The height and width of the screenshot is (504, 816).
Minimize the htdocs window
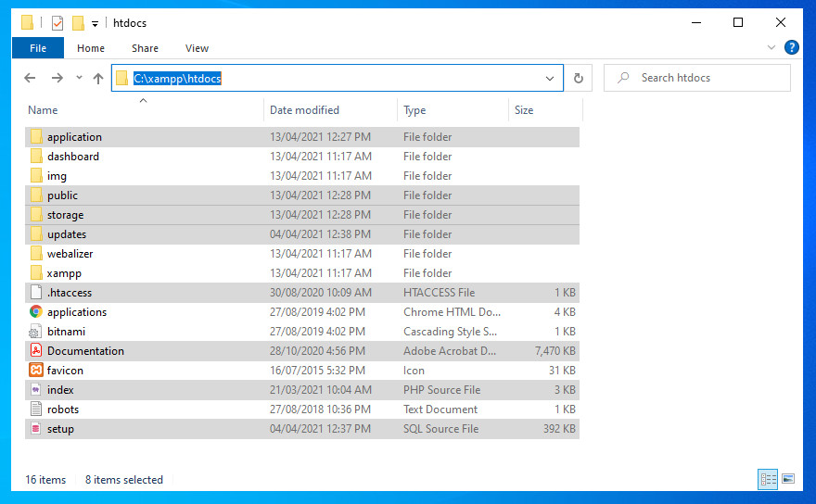(x=696, y=22)
